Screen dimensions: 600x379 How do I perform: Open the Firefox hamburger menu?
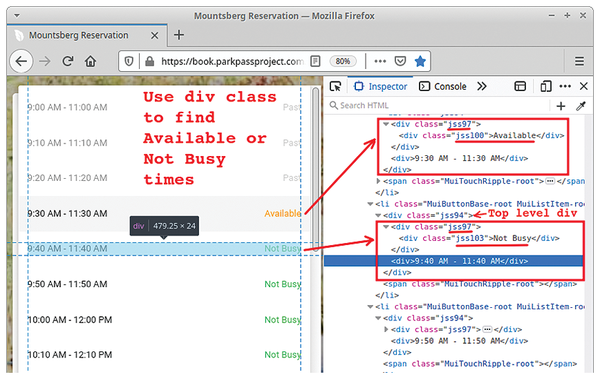click(579, 61)
